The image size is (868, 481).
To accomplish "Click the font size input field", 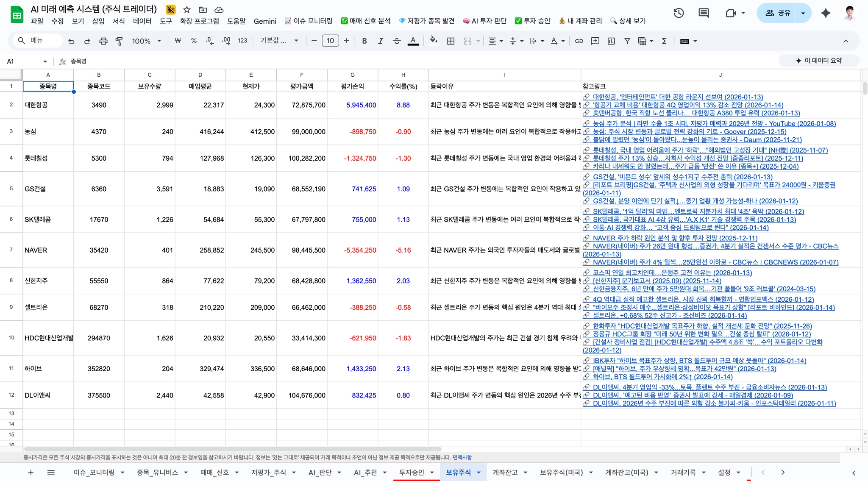I will click(x=330, y=41).
